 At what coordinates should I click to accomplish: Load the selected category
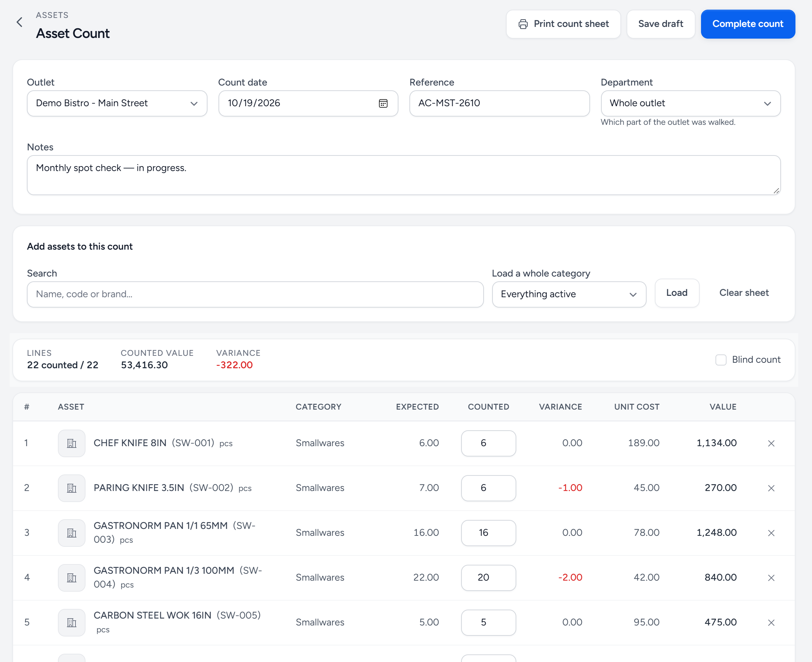[677, 293]
